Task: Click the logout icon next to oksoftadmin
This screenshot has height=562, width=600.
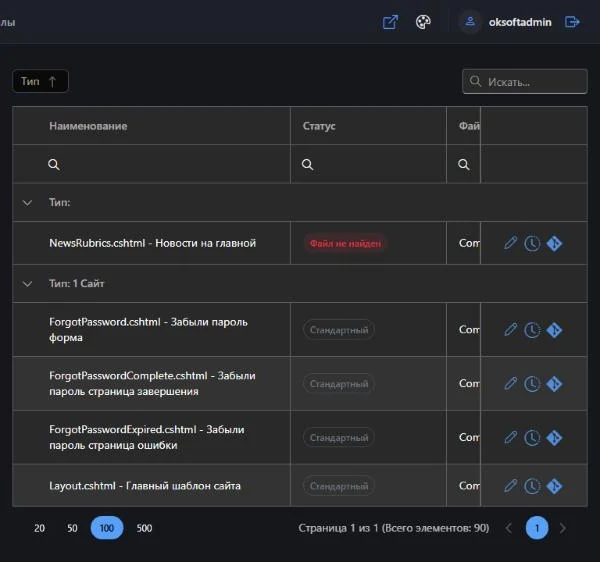Action: 572,22
